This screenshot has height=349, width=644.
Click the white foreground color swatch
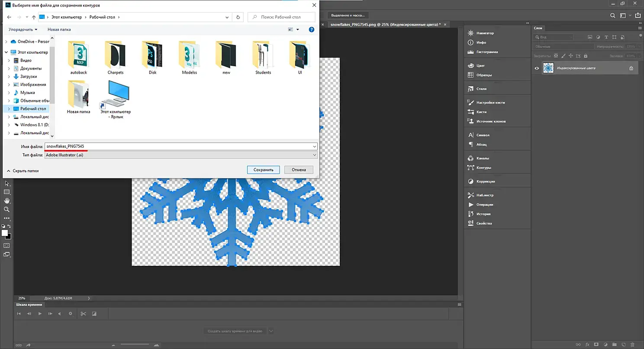coord(5,233)
